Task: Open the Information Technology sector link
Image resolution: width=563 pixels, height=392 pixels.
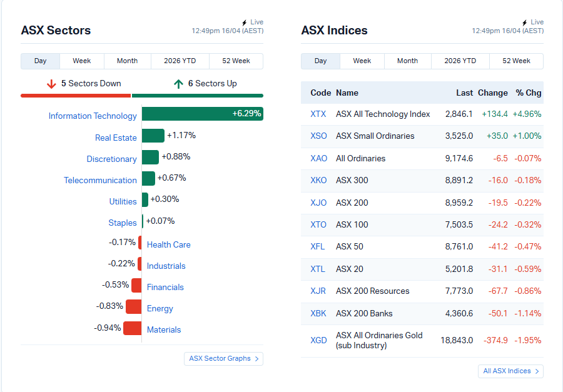Action: (93, 116)
